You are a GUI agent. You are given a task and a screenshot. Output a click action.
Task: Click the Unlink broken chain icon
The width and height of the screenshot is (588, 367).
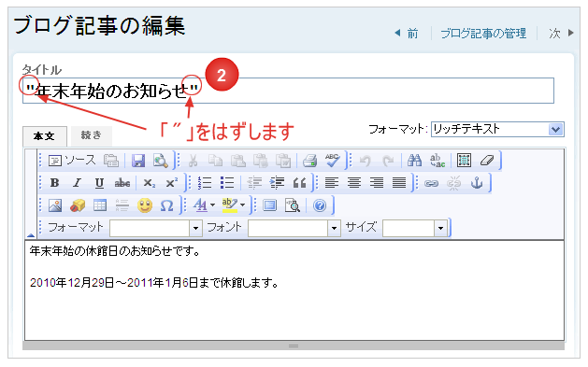coord(453,183)
